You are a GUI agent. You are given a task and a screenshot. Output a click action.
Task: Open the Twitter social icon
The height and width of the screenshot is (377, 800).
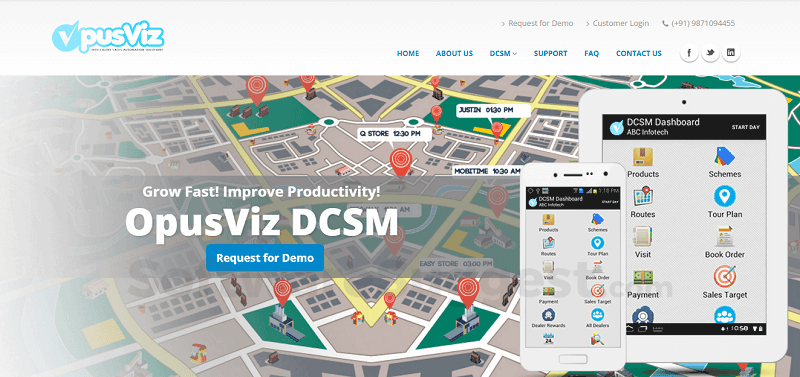click(x=710, y=53)
